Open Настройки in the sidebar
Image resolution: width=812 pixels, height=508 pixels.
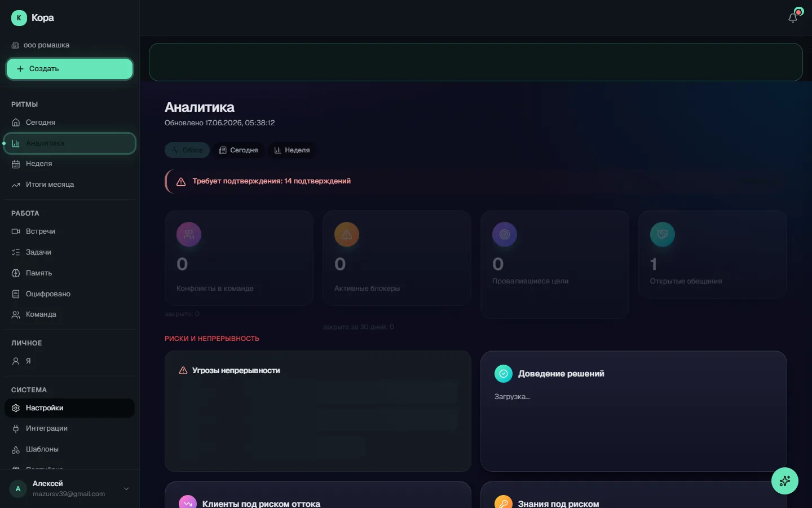coord(69,408)
